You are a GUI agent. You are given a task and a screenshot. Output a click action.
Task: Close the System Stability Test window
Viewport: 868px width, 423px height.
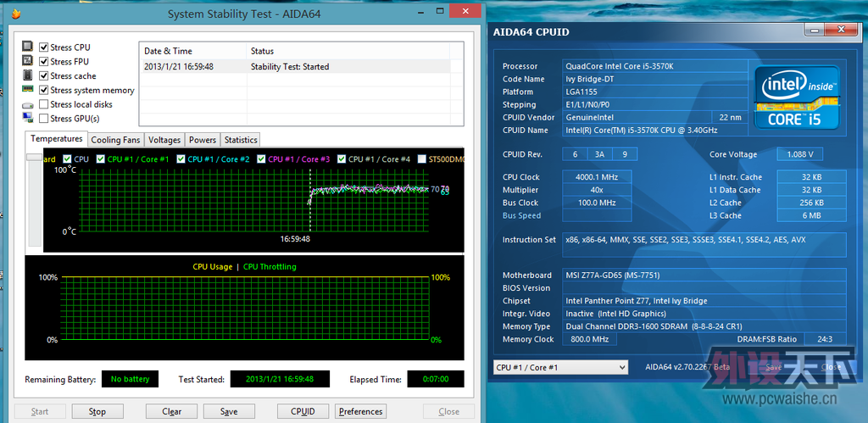[x=465, y=11]
